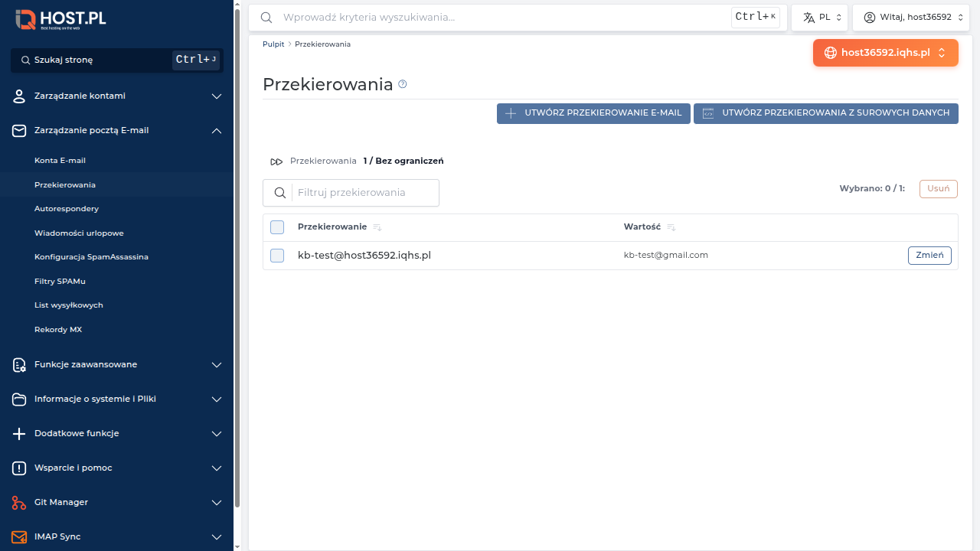The width and height of the screenshot is (980, 551).
Task: Open Wiadomości urlopowe menu item
Action: (79, 233)
